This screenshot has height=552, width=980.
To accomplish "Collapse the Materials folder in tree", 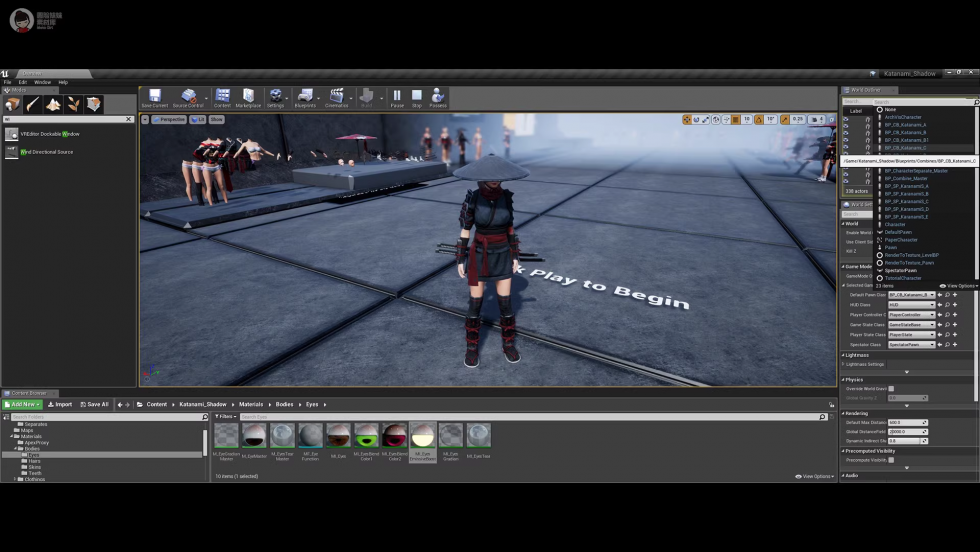I will 11,436.
